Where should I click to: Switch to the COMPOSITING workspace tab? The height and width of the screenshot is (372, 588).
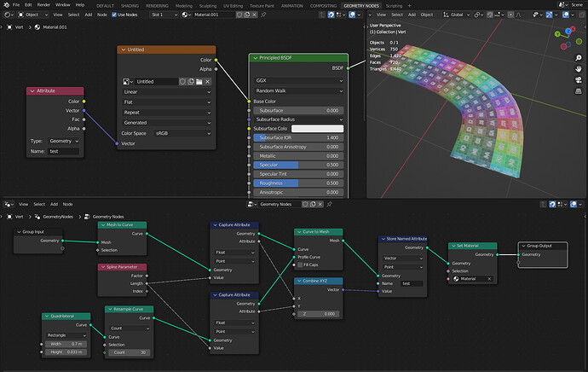pyautogui.click(x=323, y=6)
